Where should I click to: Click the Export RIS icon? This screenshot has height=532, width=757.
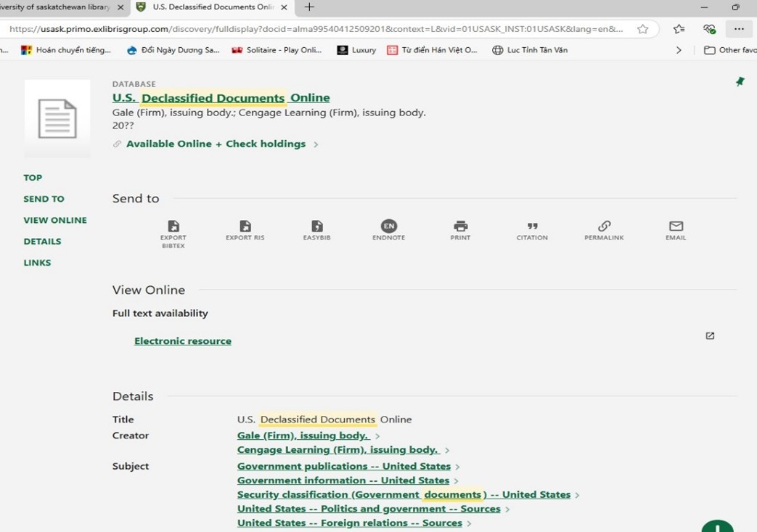tap(245, 226)
